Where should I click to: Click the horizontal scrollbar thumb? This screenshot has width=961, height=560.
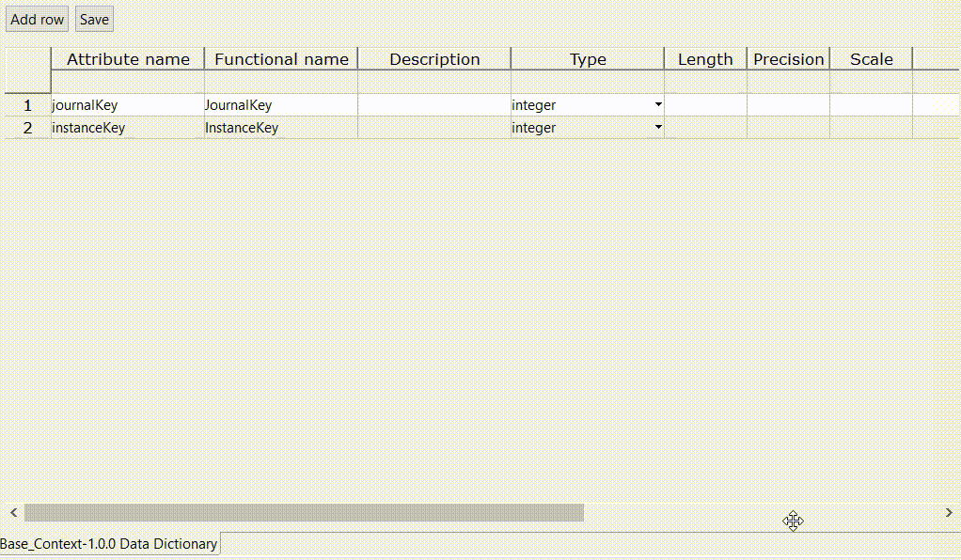[x=304, y=512]
